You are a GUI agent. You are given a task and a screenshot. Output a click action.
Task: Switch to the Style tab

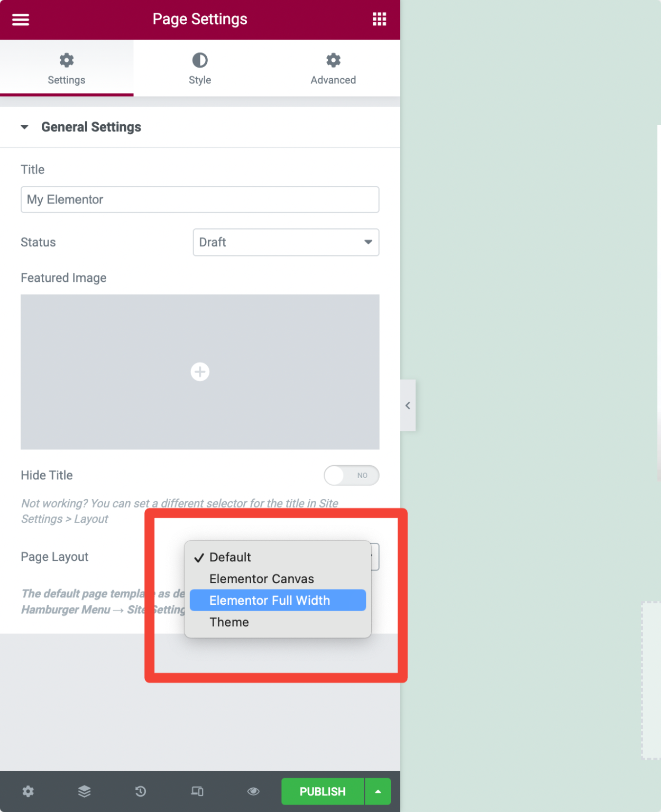(x=199, y=68)
